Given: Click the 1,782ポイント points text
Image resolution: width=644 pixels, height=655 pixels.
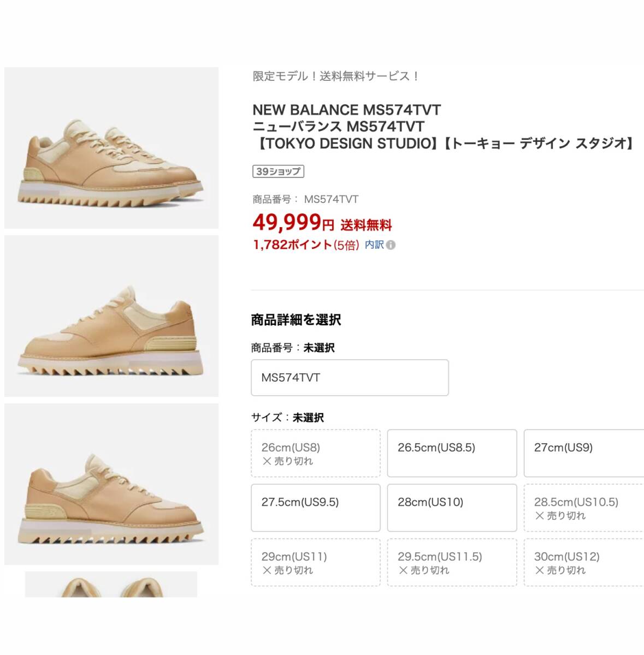Looking at the screenshot, I should click(x=292, y=245).
